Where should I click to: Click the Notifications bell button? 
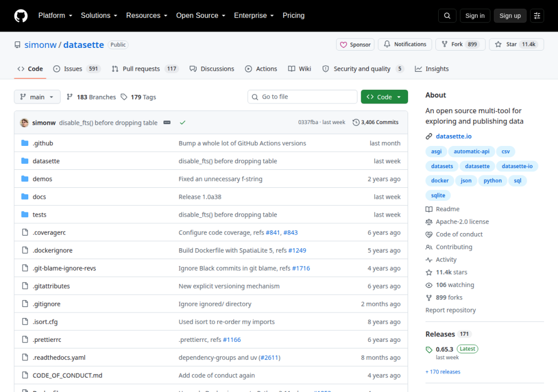click(x=405, y=44)
